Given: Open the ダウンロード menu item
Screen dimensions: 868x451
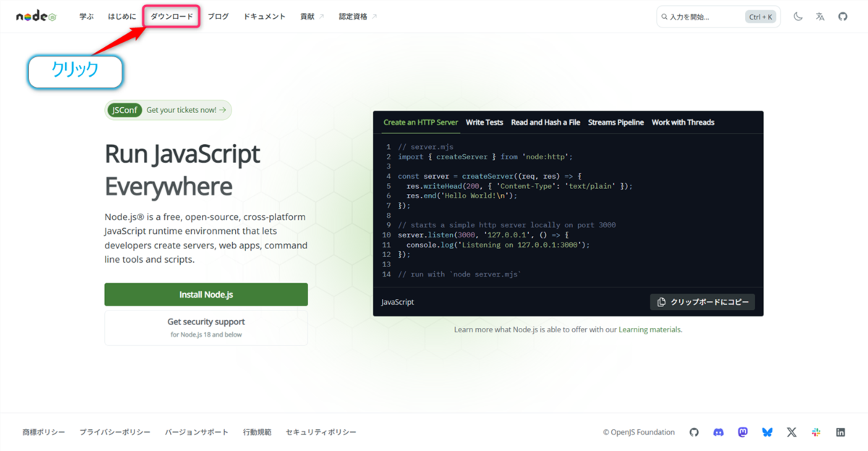Looking at the screenshot, I should (171, 17).
